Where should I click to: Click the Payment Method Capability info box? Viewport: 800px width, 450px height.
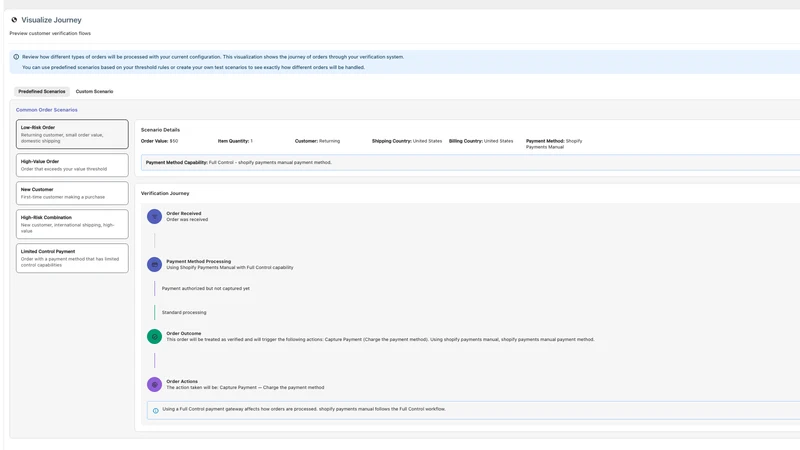[470, 162]
